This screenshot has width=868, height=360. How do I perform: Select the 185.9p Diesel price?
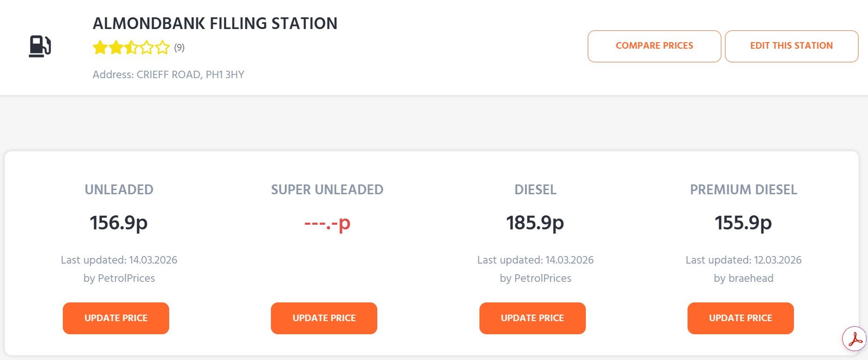pos(535,223)
